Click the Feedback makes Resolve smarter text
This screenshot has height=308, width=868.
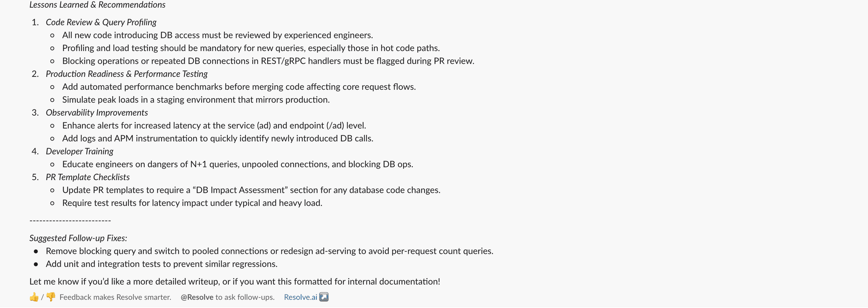point(115,297)
